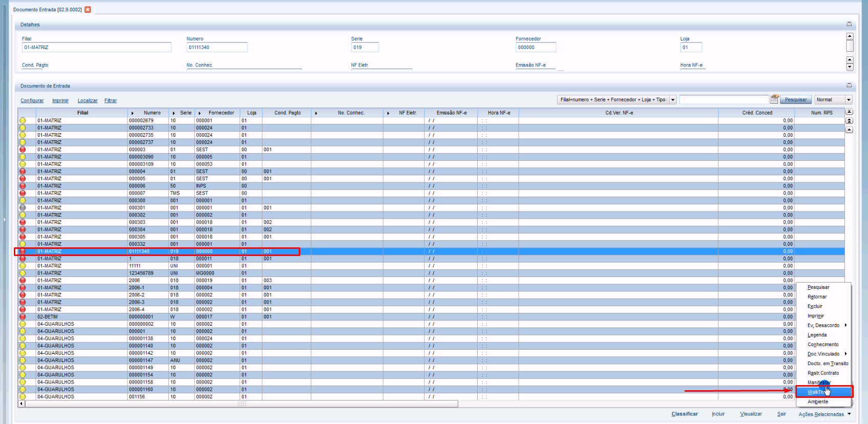Viewport: 868px width, 424px height.
Task: Click red status circle of row 000004
Action: (x=23, y=172)
